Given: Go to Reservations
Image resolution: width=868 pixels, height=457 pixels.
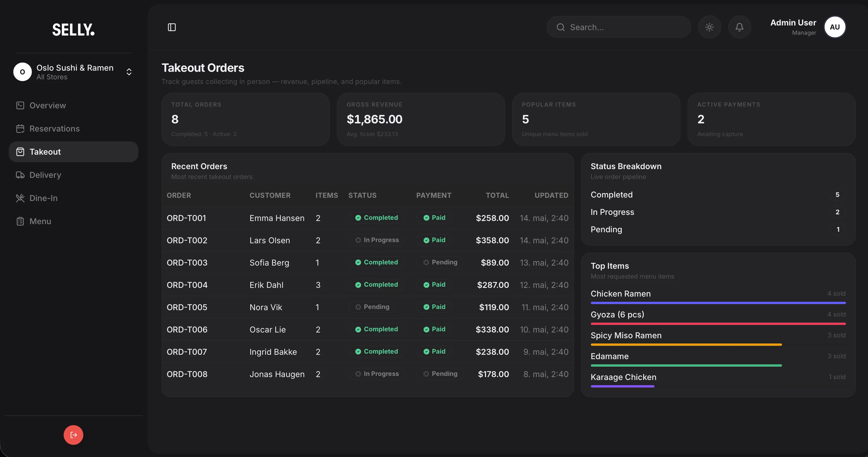Looking at the screenshot, I should 73,129.
